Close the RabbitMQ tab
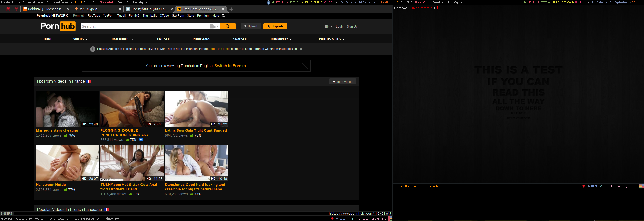The image size is (644, 221). [x=68, y=9]
